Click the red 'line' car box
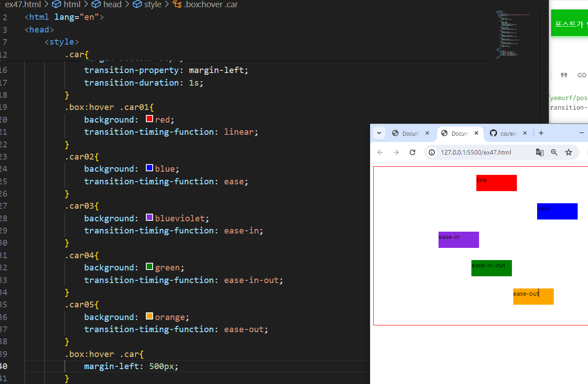Screen dimensions: 588x384 [x=497, y=183]
